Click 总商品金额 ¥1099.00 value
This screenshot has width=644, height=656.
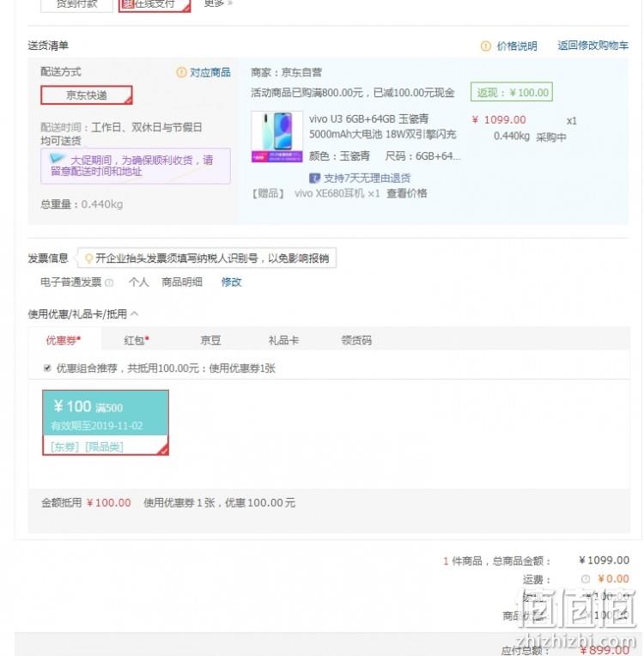604,560
